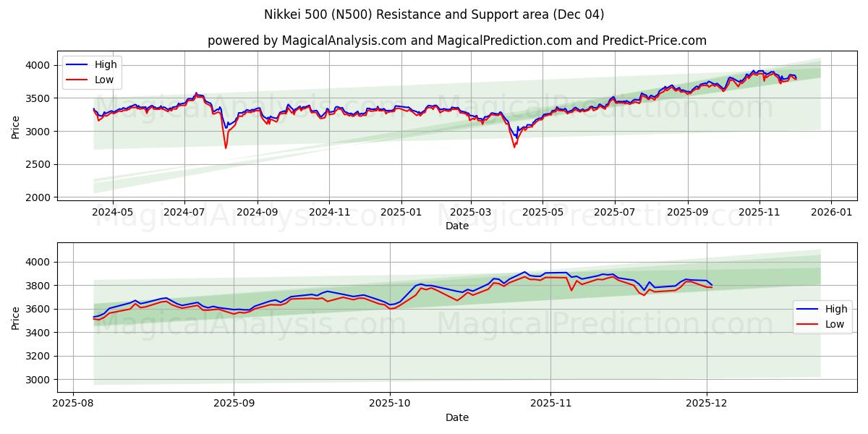The width and height of the screenshot is (868, 434).
Task: Click the chart title Nikkei 500 (N500)
Action: pyautogui.click(x=434, y=13)
